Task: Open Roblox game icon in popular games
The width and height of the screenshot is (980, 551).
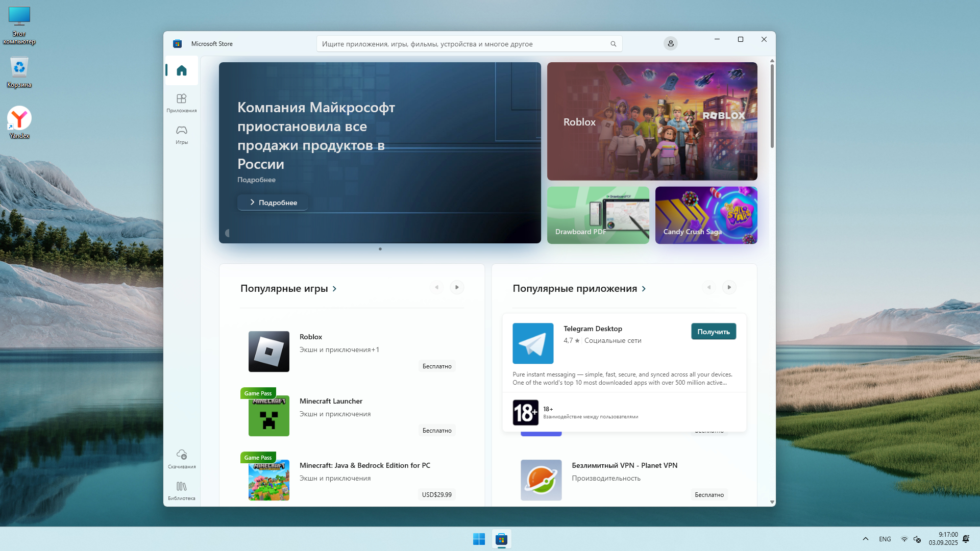Action: [x=268, y=352]
